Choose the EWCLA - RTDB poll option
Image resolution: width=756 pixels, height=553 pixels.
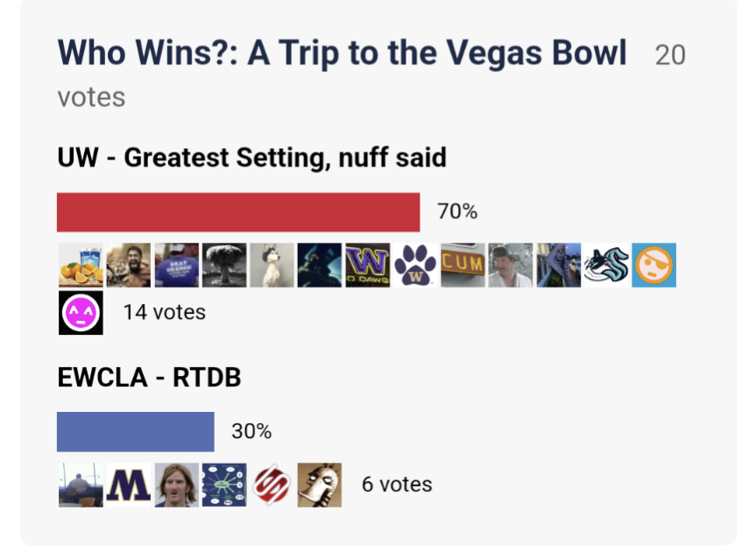(149, 377)
